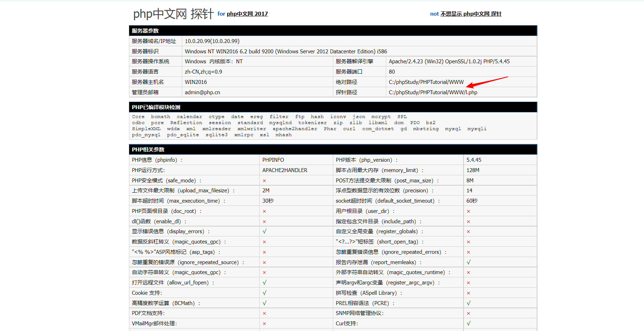Click the SNMP网络管理协议 red cross status
This screenshot has width=644, height=331.
coord(468,313)
